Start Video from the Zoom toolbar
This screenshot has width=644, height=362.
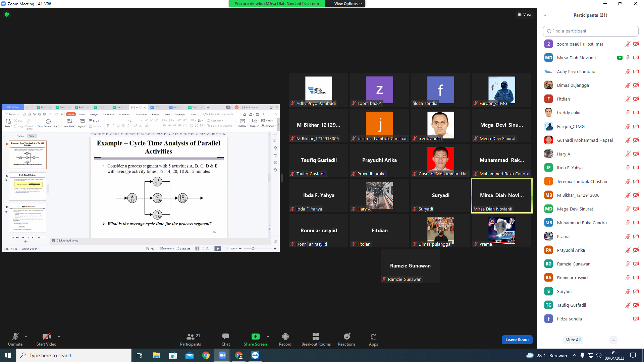[46, 339]
